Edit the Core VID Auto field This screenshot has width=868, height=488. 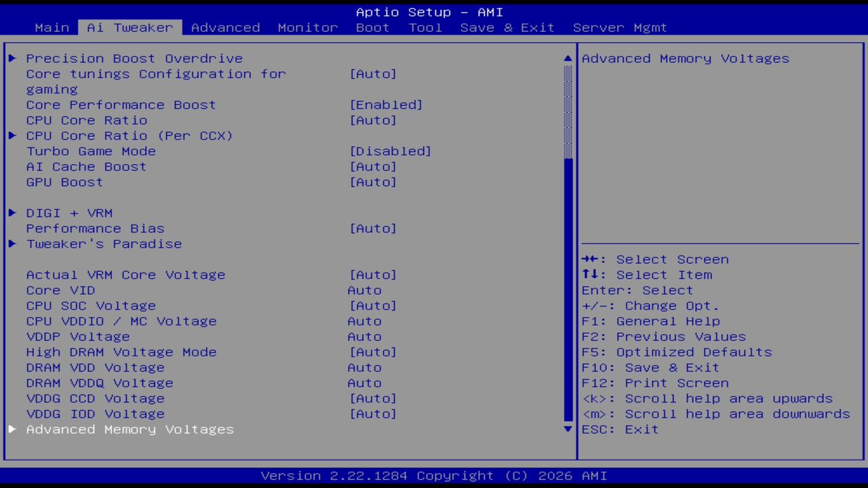coord(365,290)
